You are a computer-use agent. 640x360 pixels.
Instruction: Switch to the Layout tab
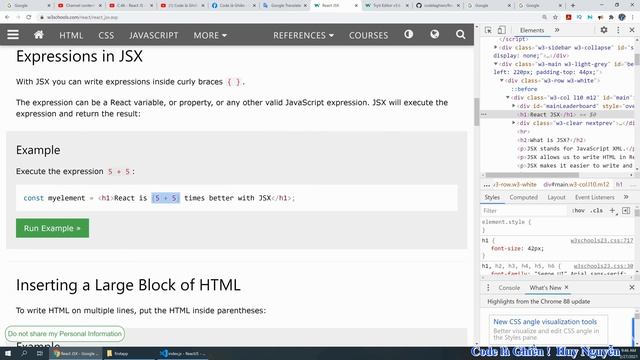(556, 197)
